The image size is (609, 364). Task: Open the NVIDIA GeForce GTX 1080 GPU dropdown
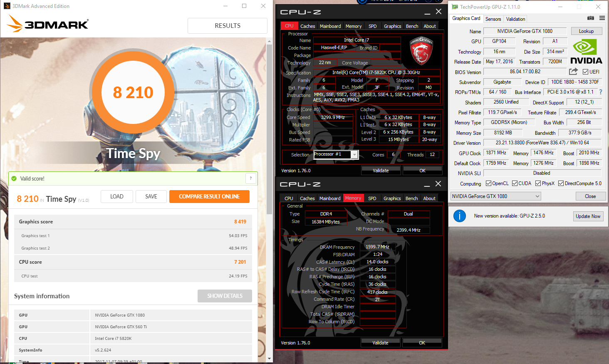tap(495, 196)
